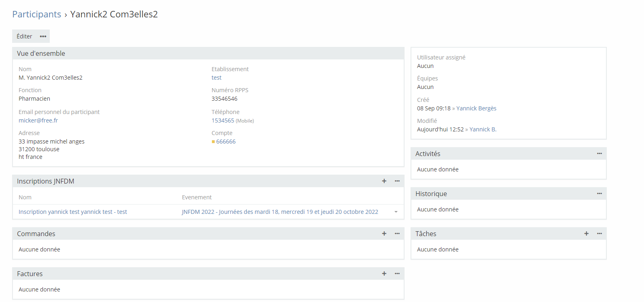Open the test établissement link
Image resolution: width=644 pixels, height=302 pixels.
pyautogui.click(x=216, y=78)
